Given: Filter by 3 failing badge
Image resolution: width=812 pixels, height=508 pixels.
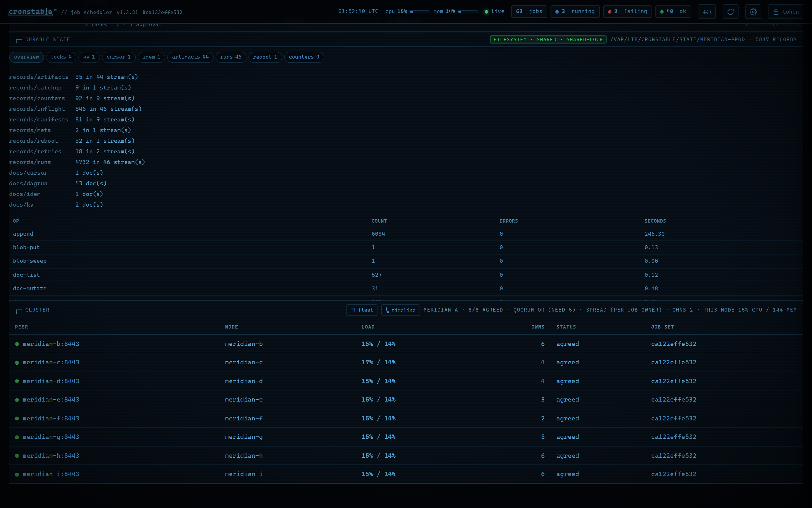Looking at the screenshot, I should click(x=627, y=11).
